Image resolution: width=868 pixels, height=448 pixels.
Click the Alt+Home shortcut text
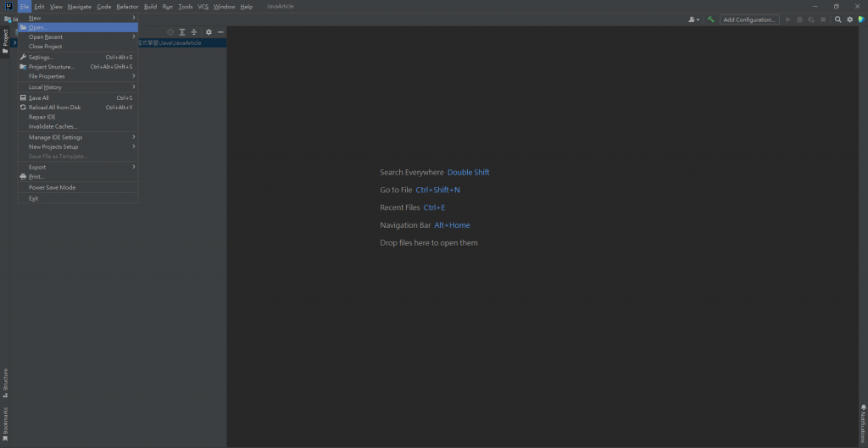(x=453, y=225)
